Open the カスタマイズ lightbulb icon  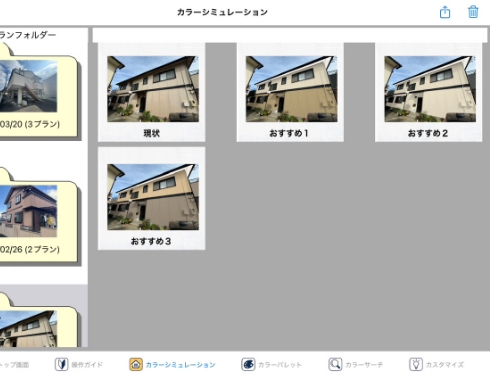click(416, 364)
